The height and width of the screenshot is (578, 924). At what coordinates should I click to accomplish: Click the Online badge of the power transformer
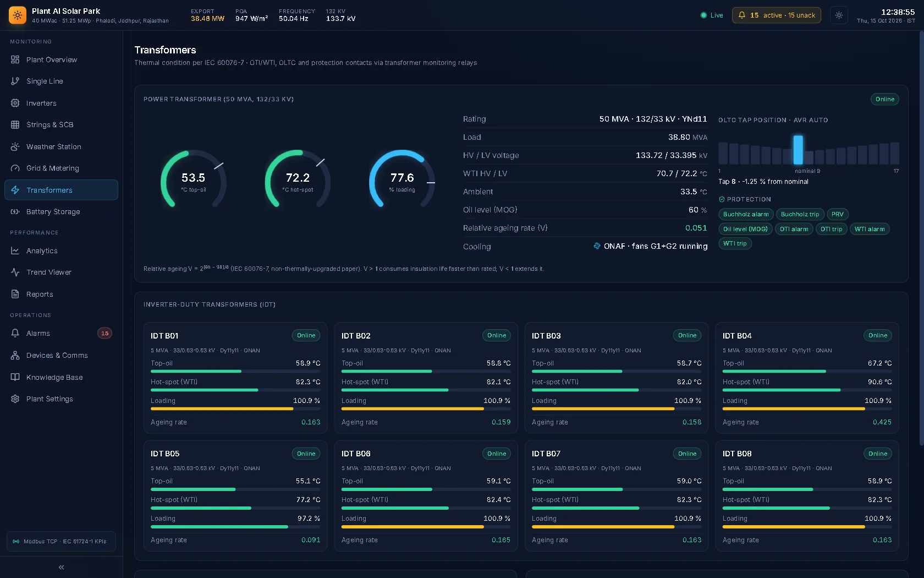point(884,99)
